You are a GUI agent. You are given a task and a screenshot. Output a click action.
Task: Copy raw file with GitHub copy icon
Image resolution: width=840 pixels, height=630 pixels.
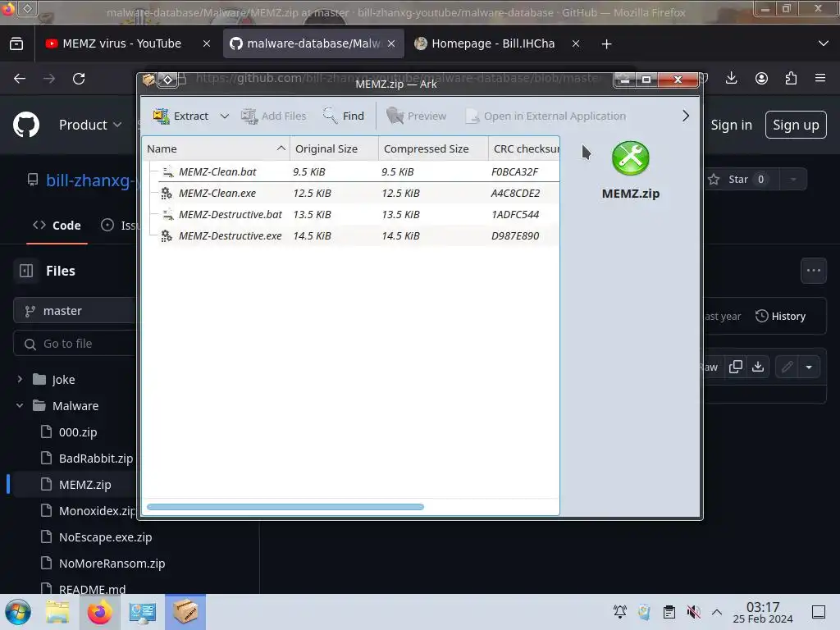[x=736, y=367]
